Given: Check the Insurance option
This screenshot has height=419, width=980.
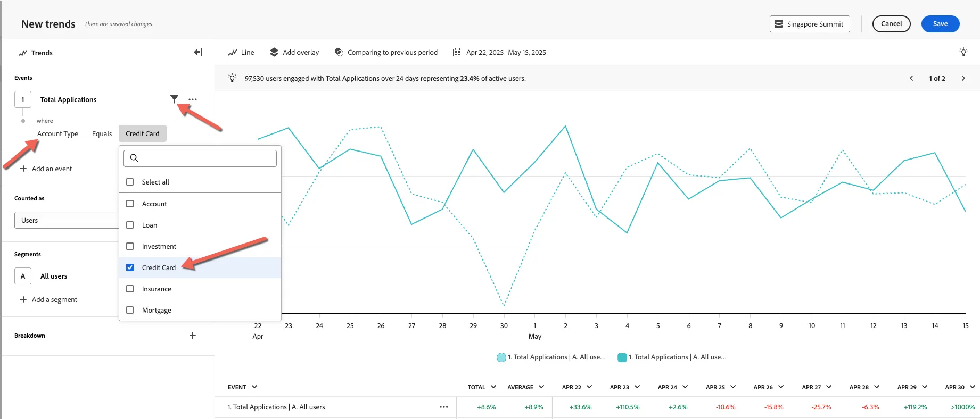Looking at the screenshot, I should coord(130,289).
